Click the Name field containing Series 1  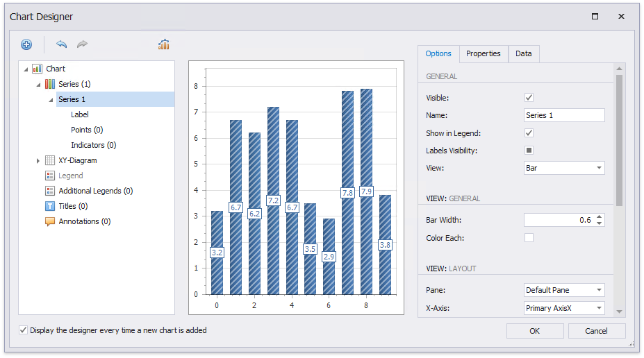tap(563, 115)
